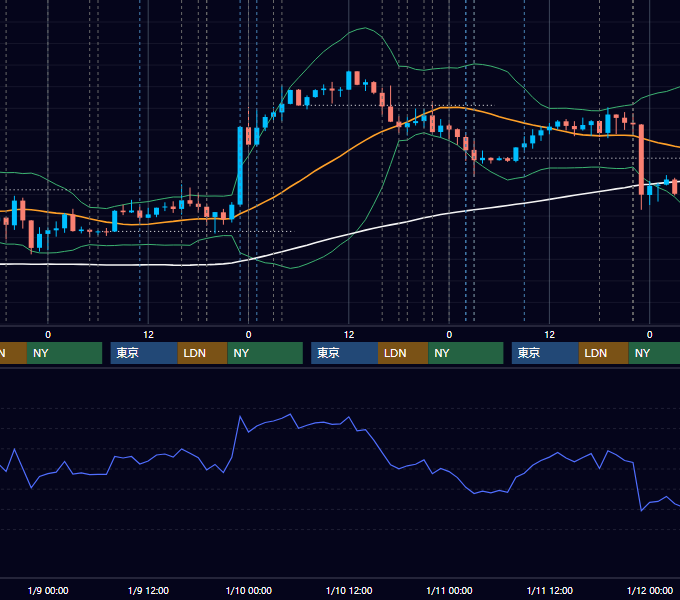Viewport: 680px width, 600px height.
Task: Click the 1/10 12:00 date label
Action: [349, 590]
